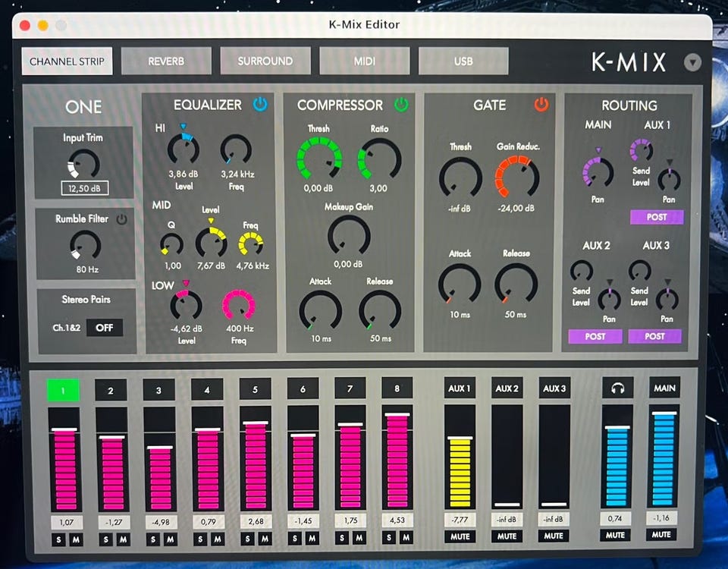The height and width of the screenshot is (569, 728).
Task: Click the Gate Attack knob
Action: pos(460,284)
